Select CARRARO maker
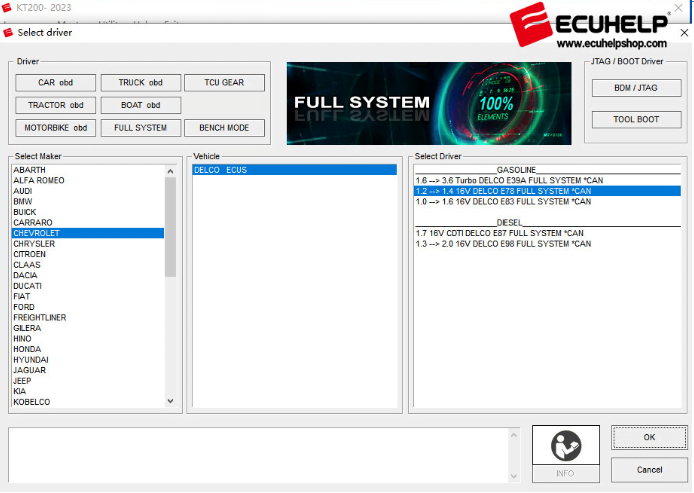The image size is (694, 493). pyautogui.click(x=88, y=223)
